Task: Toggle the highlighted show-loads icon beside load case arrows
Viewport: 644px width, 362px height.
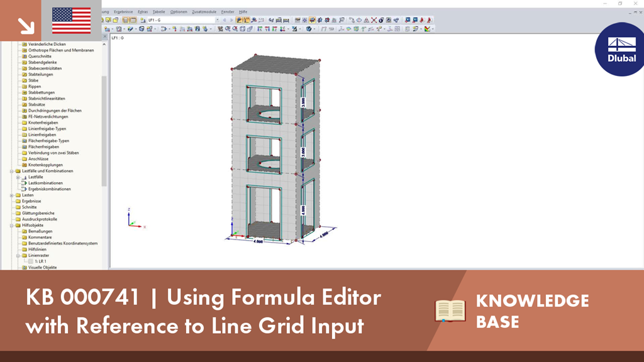Action: [x=239, y=19]
